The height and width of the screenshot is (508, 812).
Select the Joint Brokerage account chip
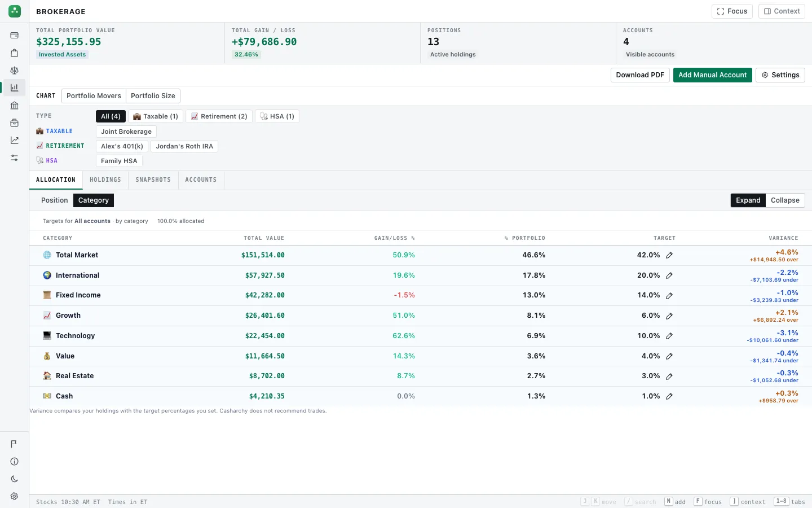[x=126, y=132]
